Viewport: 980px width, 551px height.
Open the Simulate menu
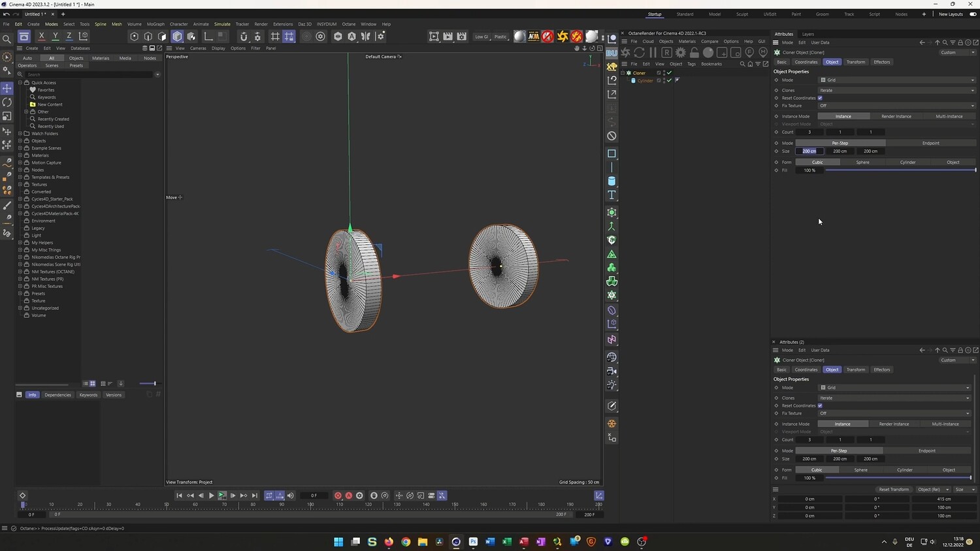tap(222, 24)
